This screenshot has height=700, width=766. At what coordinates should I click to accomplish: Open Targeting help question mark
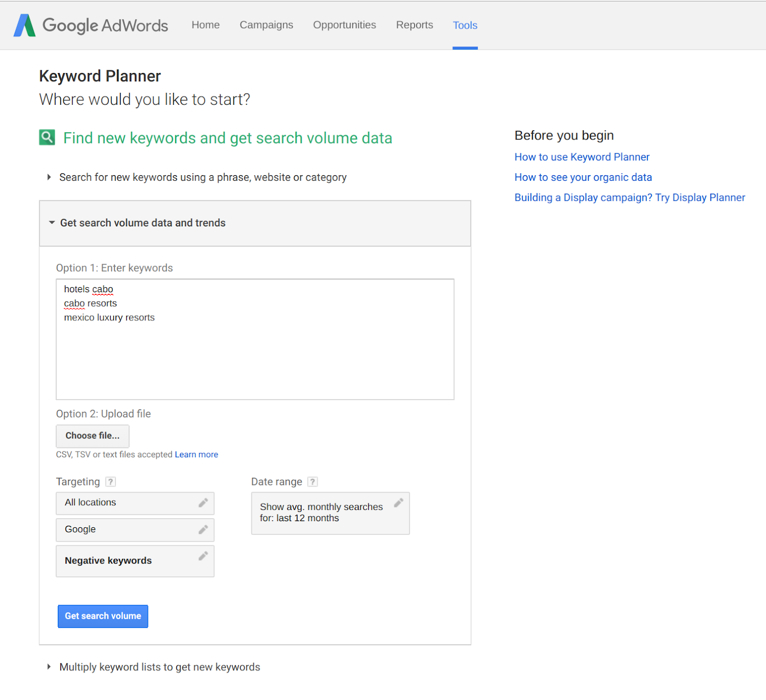[110, 482]
